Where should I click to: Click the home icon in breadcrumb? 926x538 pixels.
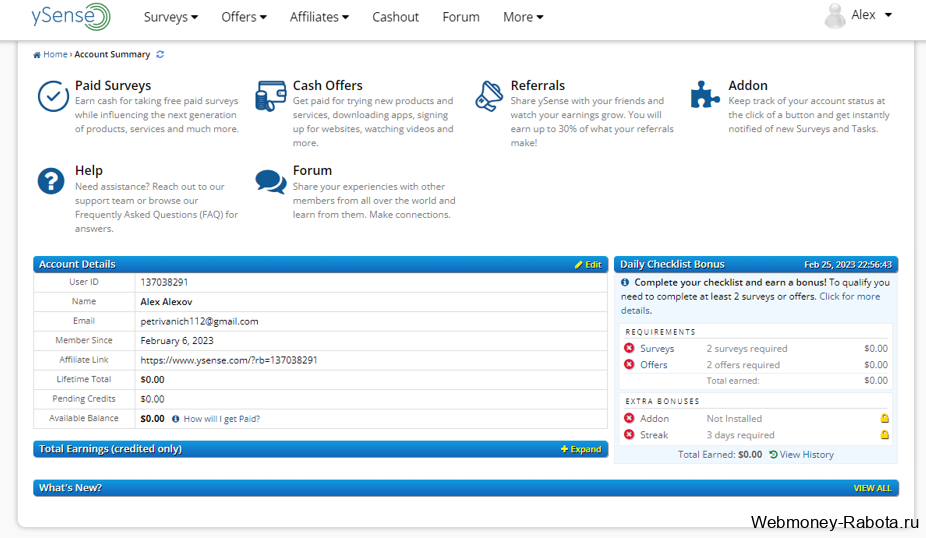[37, 55]
